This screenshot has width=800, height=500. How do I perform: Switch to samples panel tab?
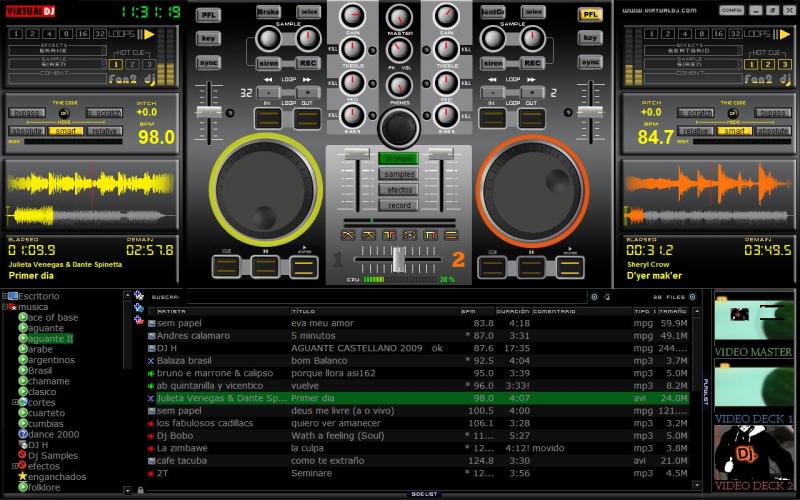[398, 174]
